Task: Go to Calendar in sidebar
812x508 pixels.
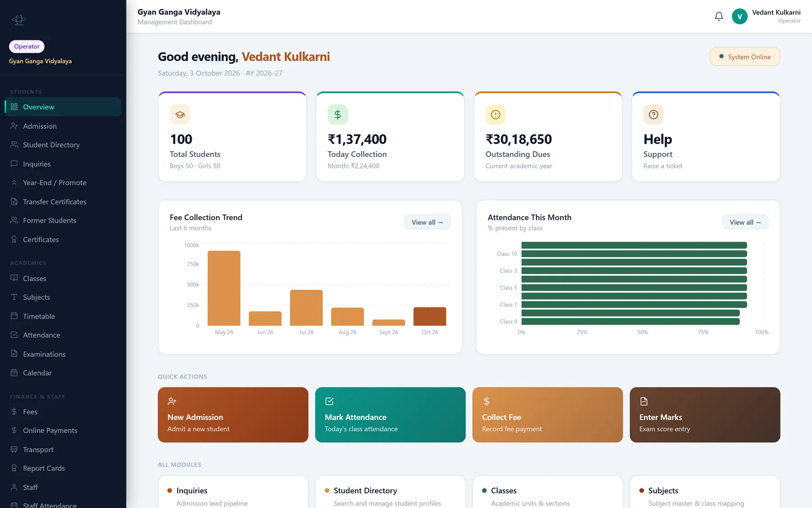Action: click(63, 373)
